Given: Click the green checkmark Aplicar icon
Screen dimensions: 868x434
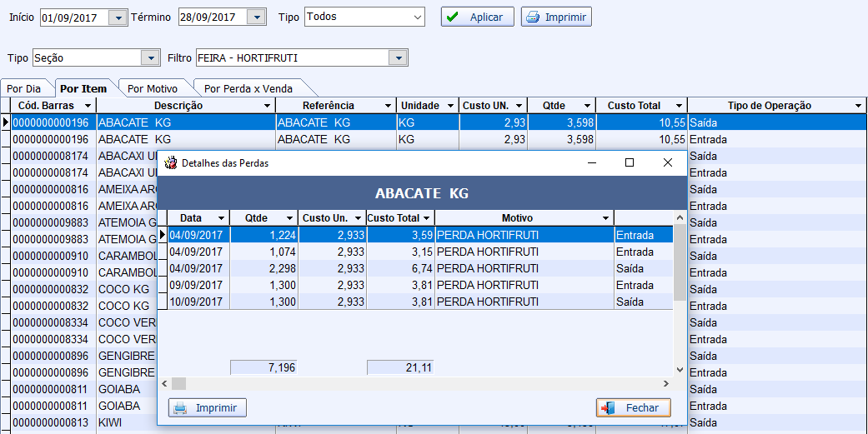Looking at the screenshot, I should 453,17.
